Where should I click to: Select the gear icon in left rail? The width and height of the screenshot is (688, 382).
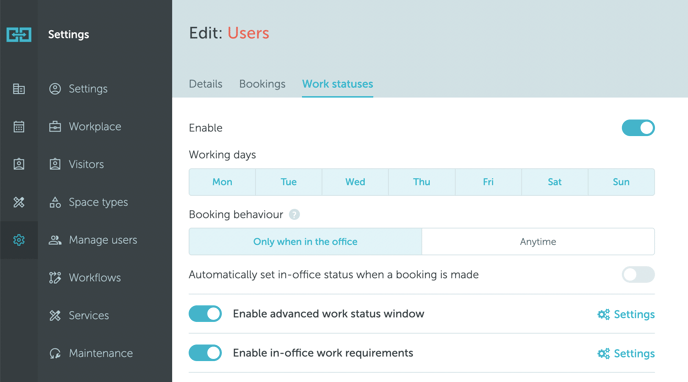click(19, 240)
